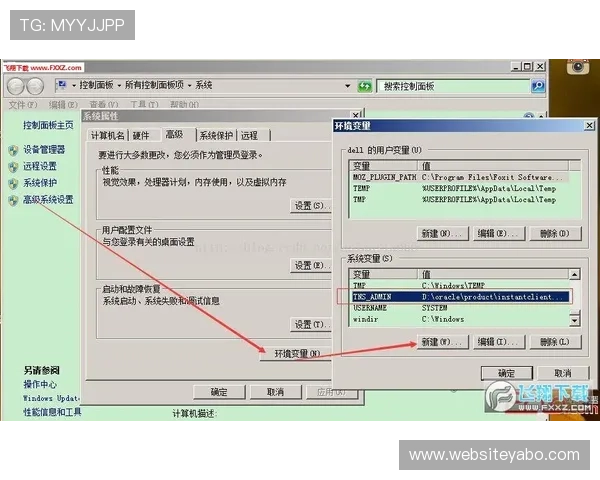Click the search magnifier icon in Control Panel
Viewport: 600px width, 480px height.
click(538, 86)
